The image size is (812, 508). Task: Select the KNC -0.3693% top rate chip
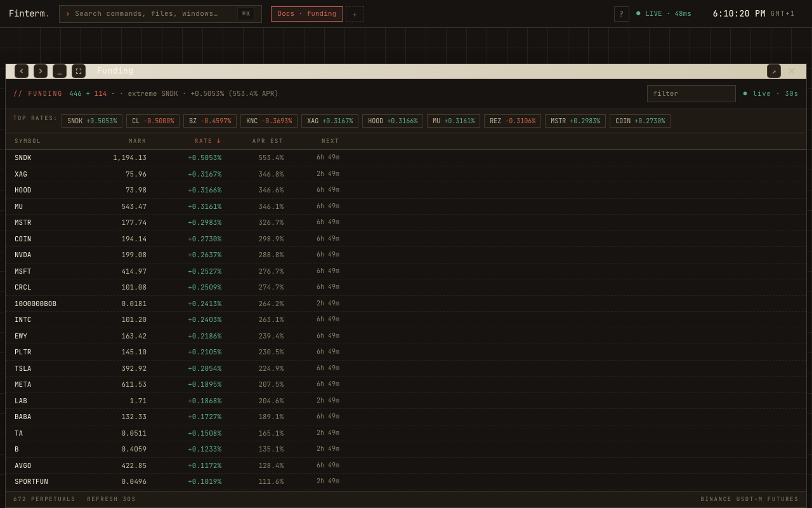click(x=269, y=121)
